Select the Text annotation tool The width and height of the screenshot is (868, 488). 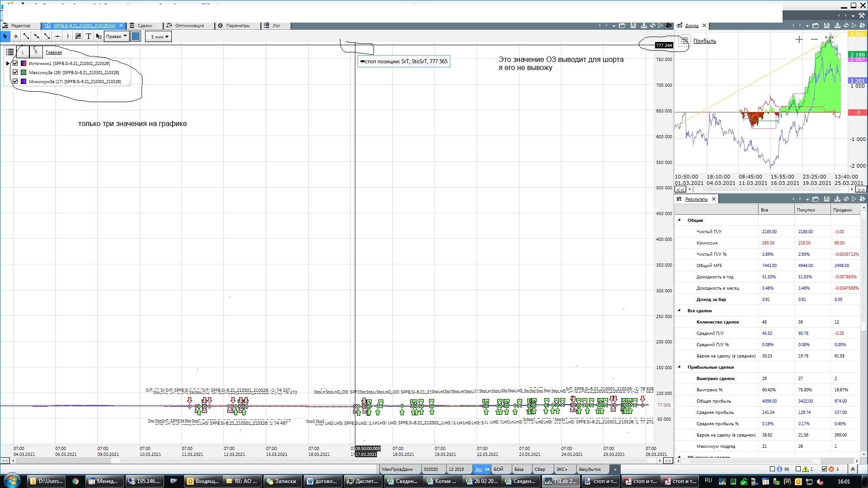pyautogui.click(x=89, y=37)
